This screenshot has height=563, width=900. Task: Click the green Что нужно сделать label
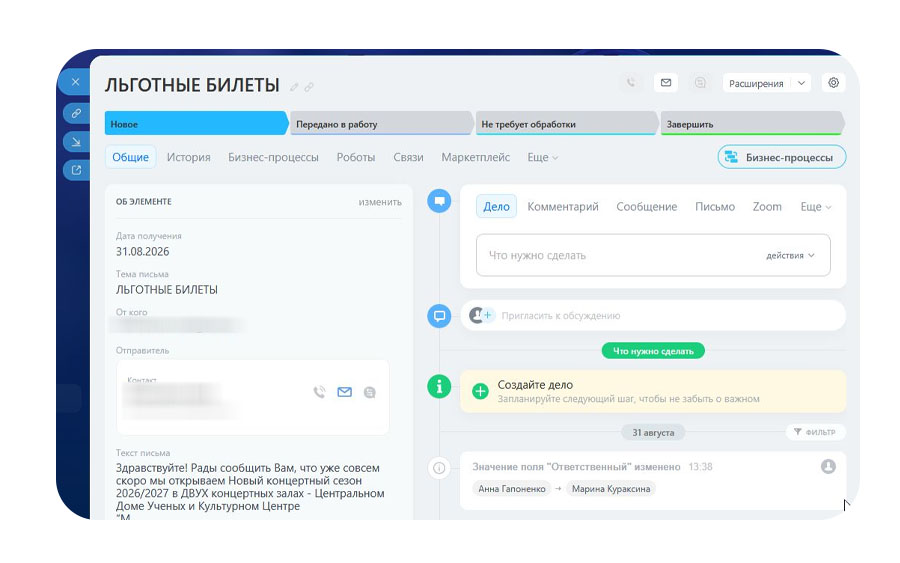(x=653, y=351)
